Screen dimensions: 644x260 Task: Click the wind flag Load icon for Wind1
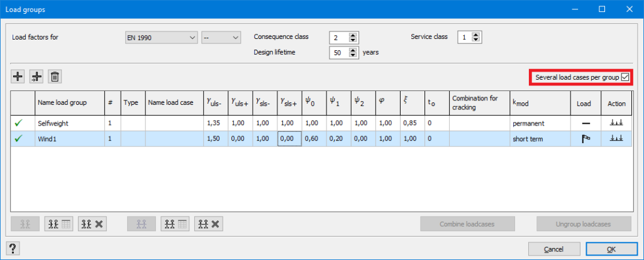(x=586, y=139)
